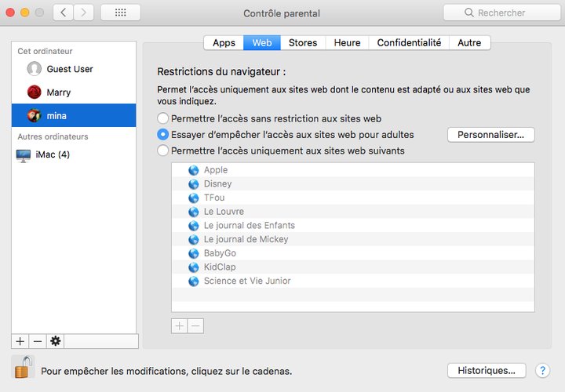
Task: Click globe icon beside Science et Vie Junior
Action: point(194,281)
